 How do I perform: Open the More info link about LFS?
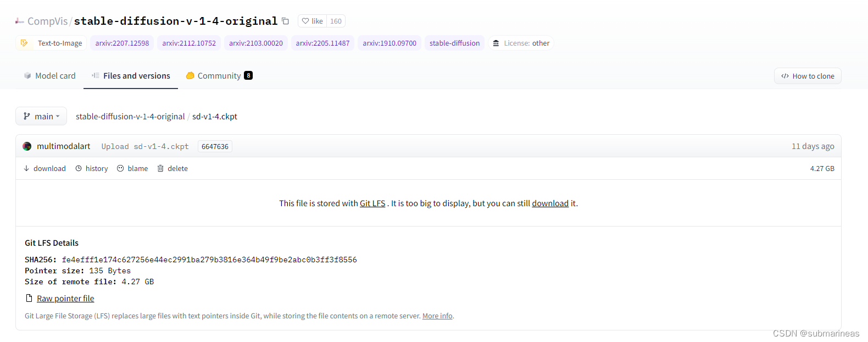tap(437, 316)
